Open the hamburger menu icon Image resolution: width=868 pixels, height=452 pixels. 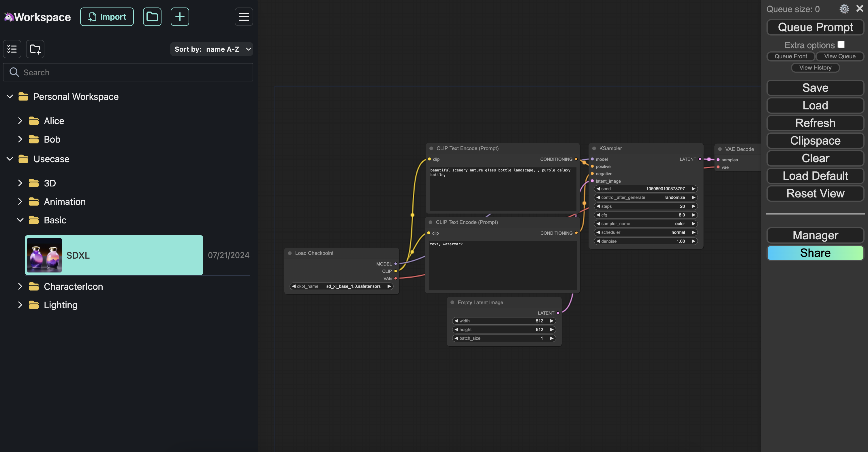tap(244, 16)
